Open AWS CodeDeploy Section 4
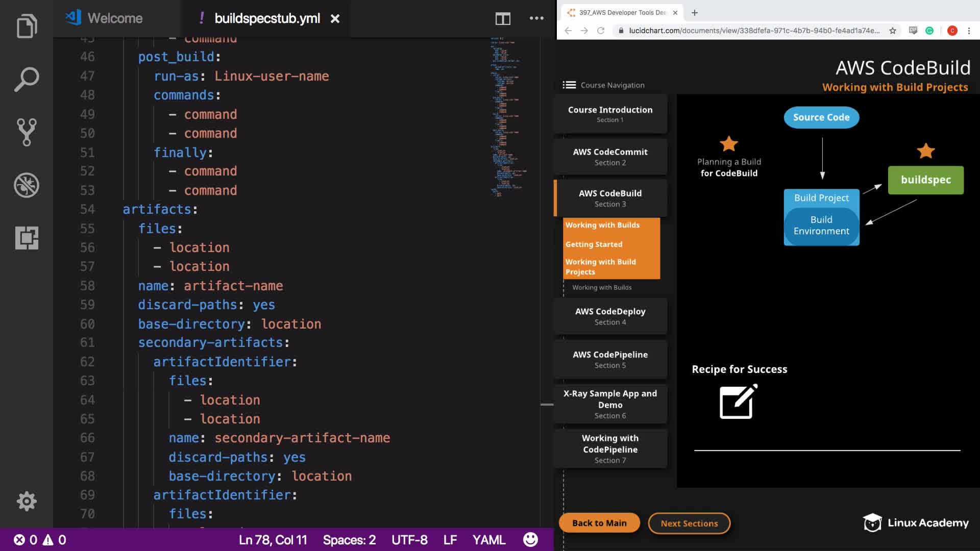This screenshot has width=980, height=551. 610,316
